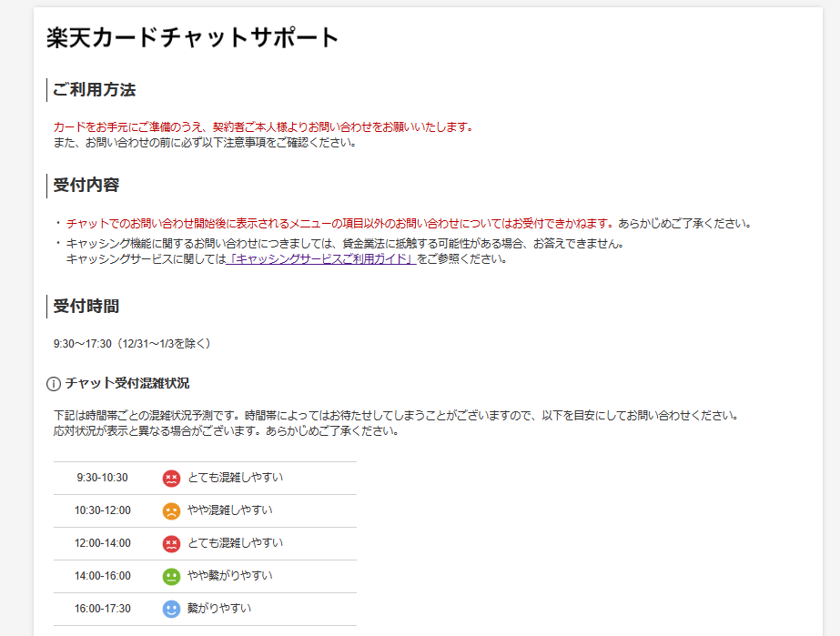Click the 10:30-12:00 time cell

[x=102, y=510]
